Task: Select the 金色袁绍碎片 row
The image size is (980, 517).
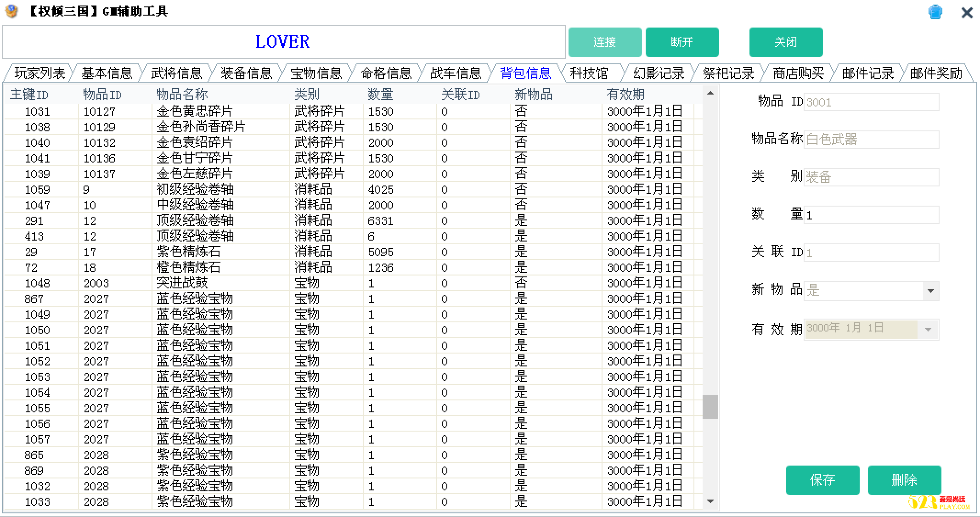Action: tap(354, 143)
